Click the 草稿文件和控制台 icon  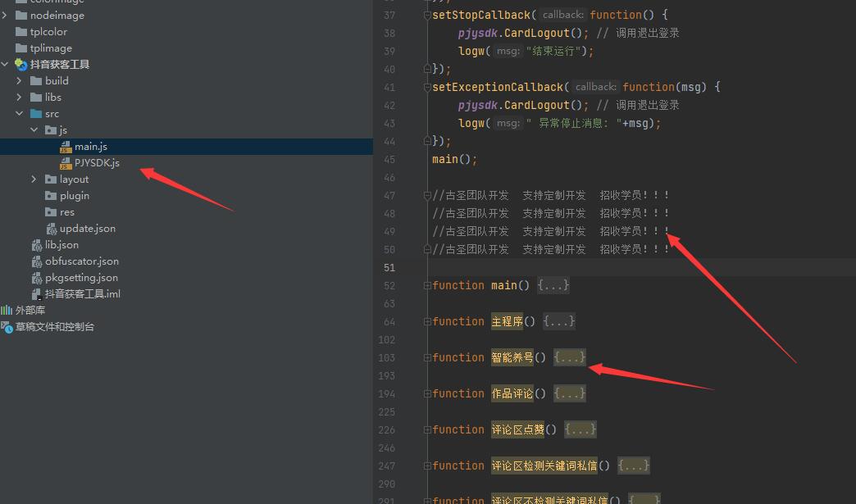(x=7, y=327)
